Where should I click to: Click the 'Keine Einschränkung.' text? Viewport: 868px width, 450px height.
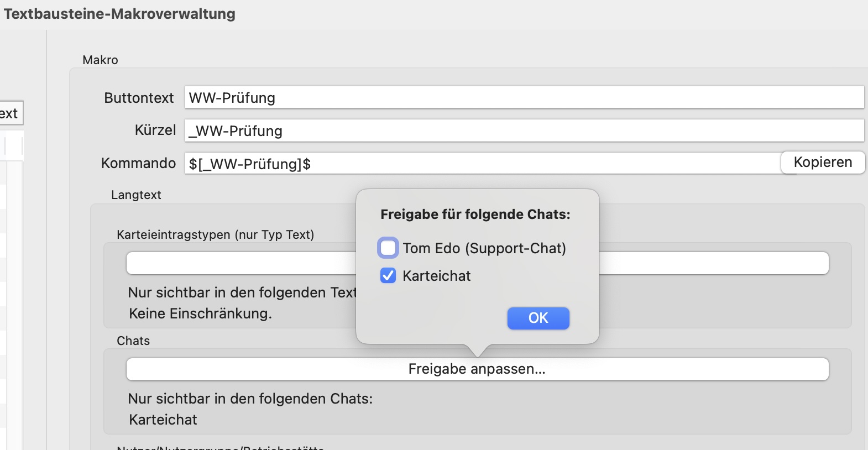(201, 313)
